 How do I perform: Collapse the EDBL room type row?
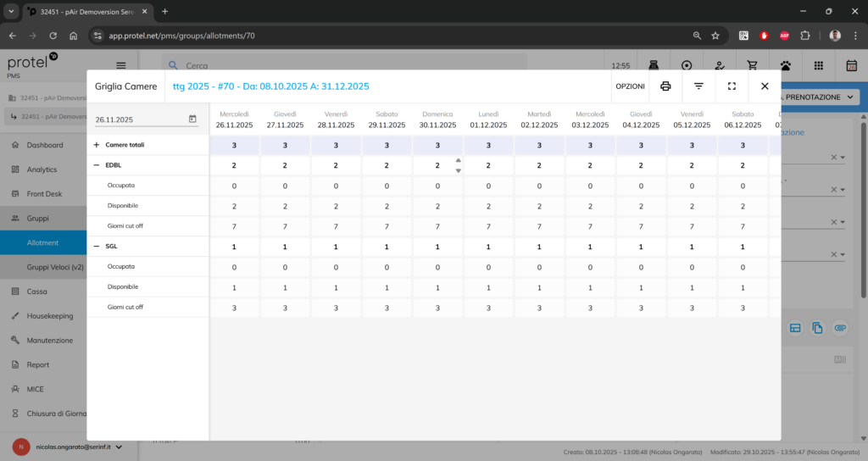pyautogui.click(x=97, y=165)
